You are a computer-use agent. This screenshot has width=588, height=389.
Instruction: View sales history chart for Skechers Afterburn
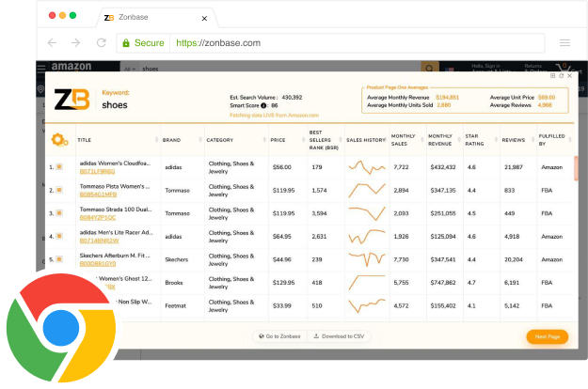367,259
